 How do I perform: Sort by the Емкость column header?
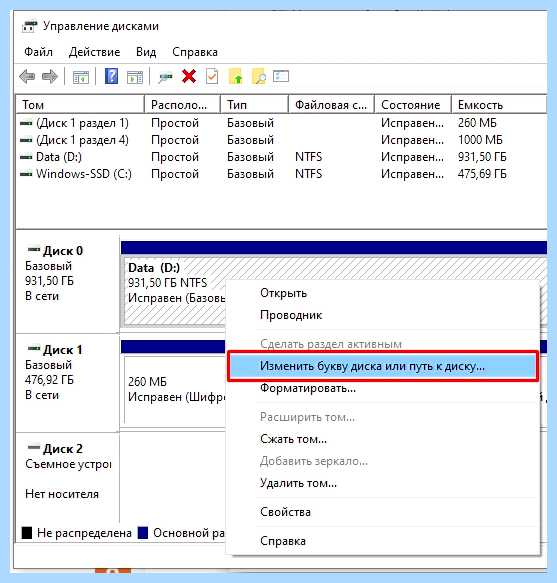point(499,105)
